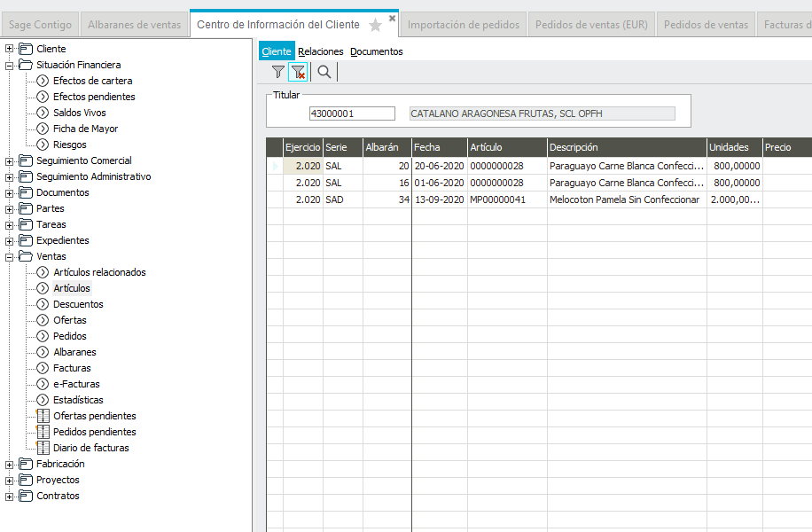Open Ofertas pendientes report icon

tap(43, 416)
